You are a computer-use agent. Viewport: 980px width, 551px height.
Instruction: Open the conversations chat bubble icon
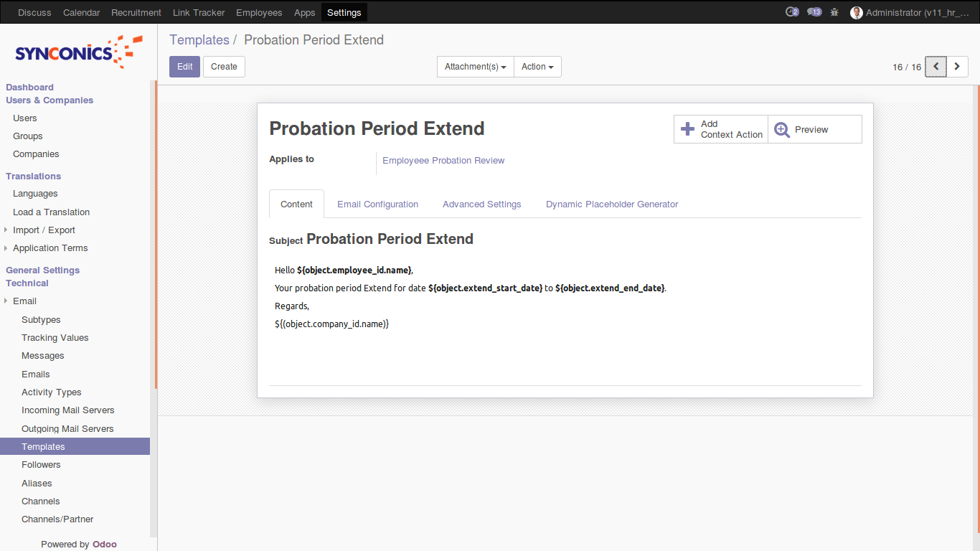[x=814, y=12]
